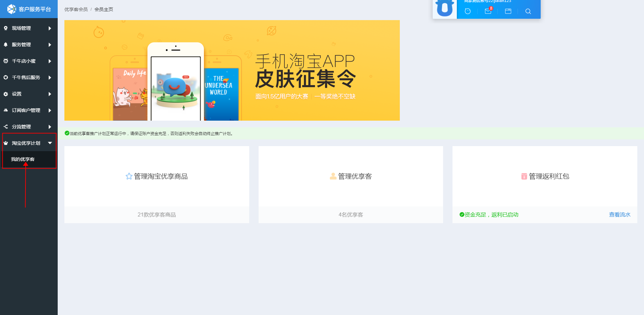Select 我的优享客 submenu item
The image size is (644, 315).
(x=23, y=159)
